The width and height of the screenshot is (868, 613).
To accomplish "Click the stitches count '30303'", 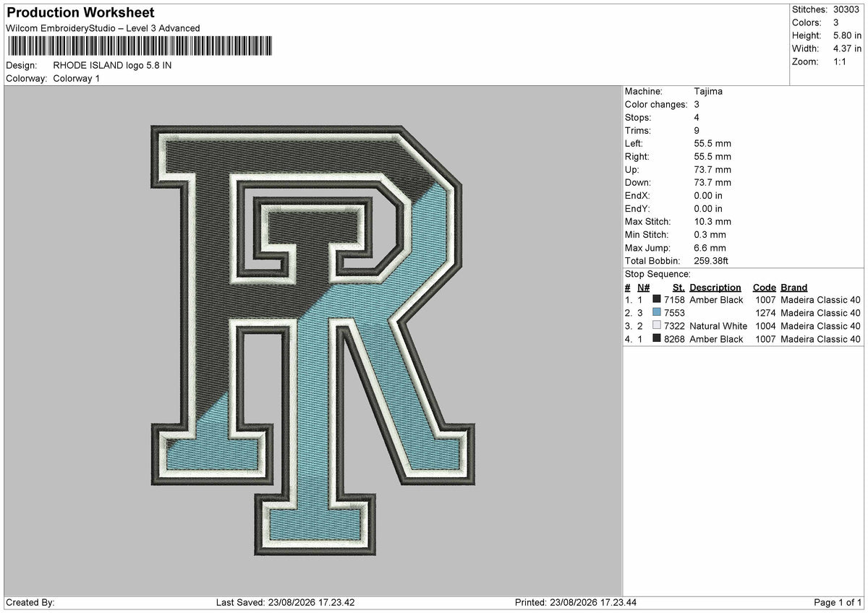I will pos(847,9).
